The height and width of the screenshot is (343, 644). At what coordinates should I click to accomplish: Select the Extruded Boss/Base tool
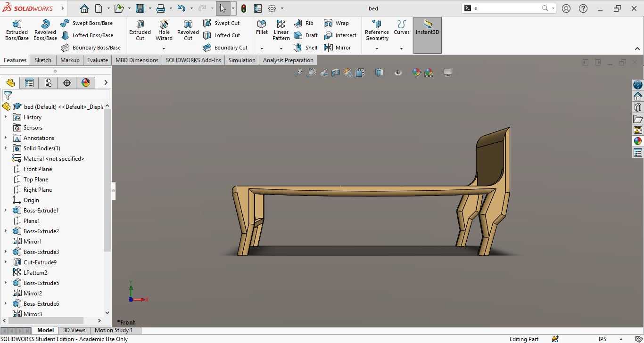pos(17,31)
